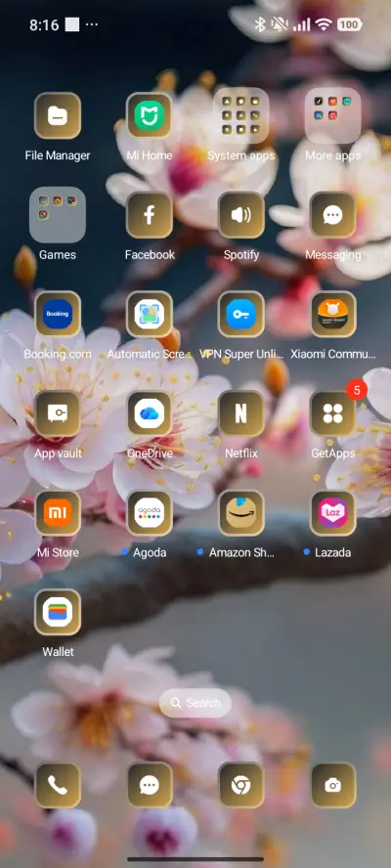Viewport: 391px width, 868px height.
Task: Open the Xiaomi Community app
Action: click(x=332, y=314)
